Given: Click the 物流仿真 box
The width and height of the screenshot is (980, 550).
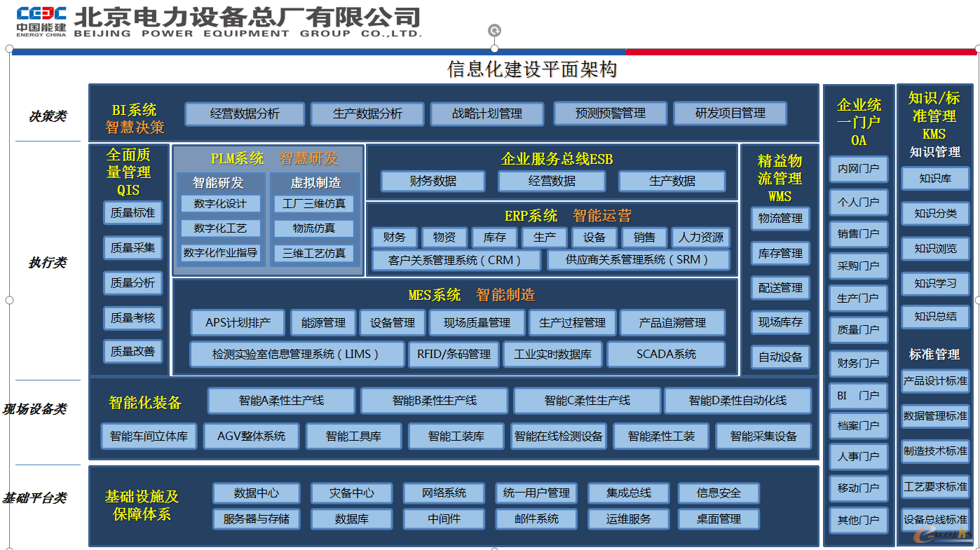Looking at the screenshot, I should [314, 228].
